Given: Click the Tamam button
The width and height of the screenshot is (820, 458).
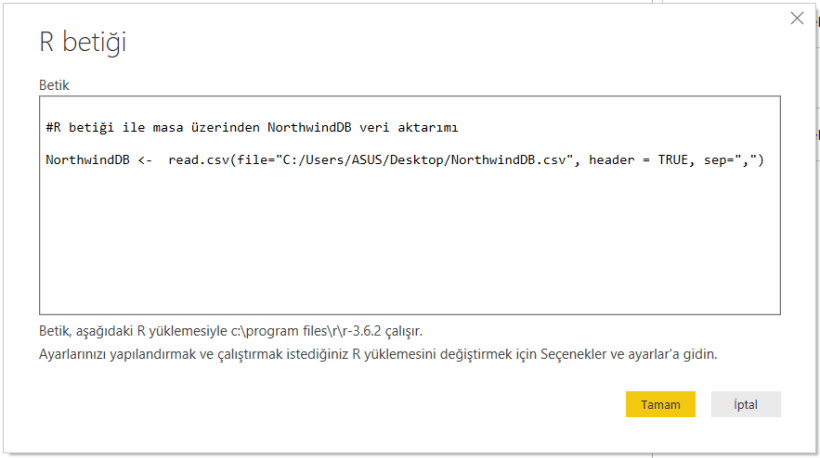Looking at the screenshot, I should [x=660, y=404].
